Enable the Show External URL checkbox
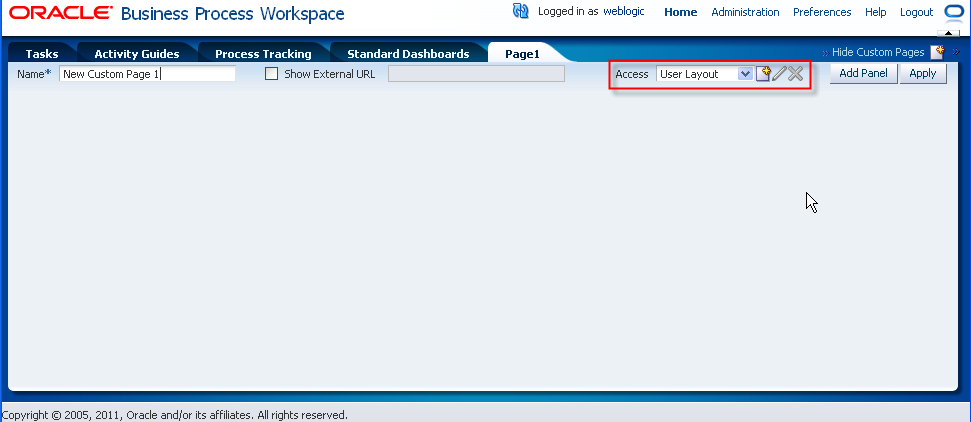971x422 pixels. (271, 74)
